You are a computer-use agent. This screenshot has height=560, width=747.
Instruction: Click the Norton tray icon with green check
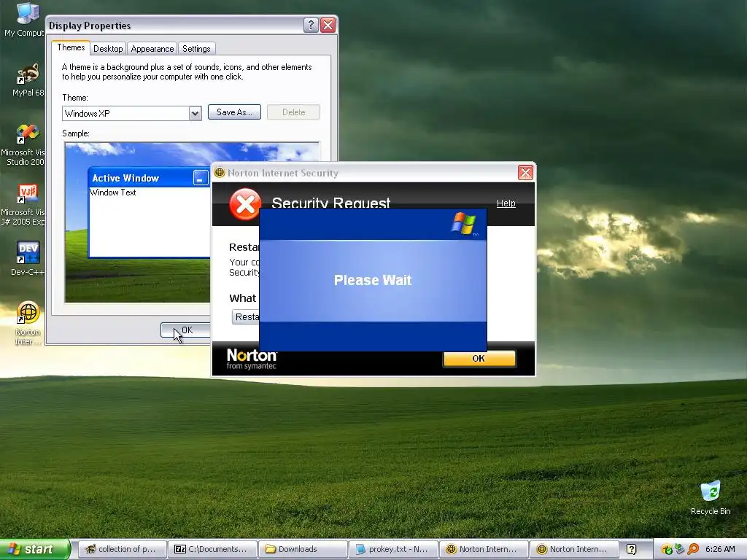667,550
